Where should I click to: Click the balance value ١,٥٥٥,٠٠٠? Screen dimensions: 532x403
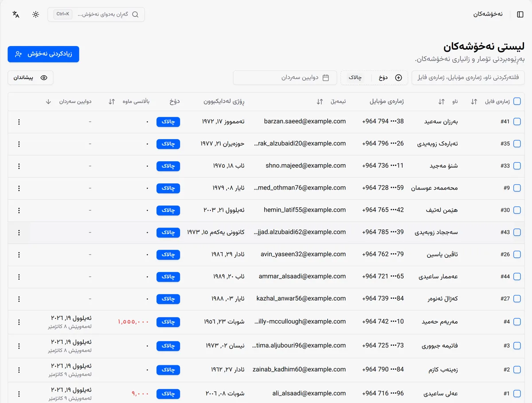click(133, 322)
